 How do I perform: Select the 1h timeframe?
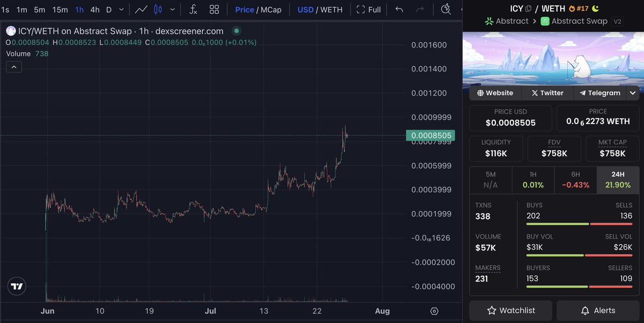click(79, 10)
